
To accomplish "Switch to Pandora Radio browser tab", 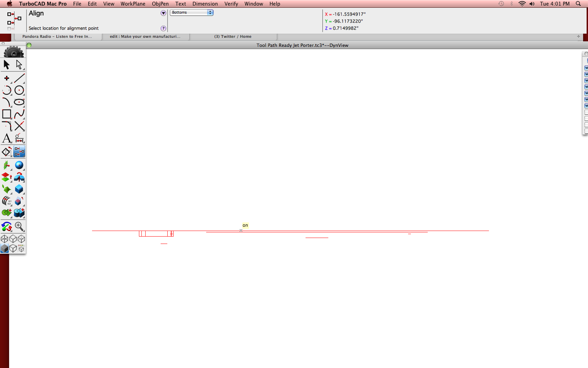I will 57,36.
